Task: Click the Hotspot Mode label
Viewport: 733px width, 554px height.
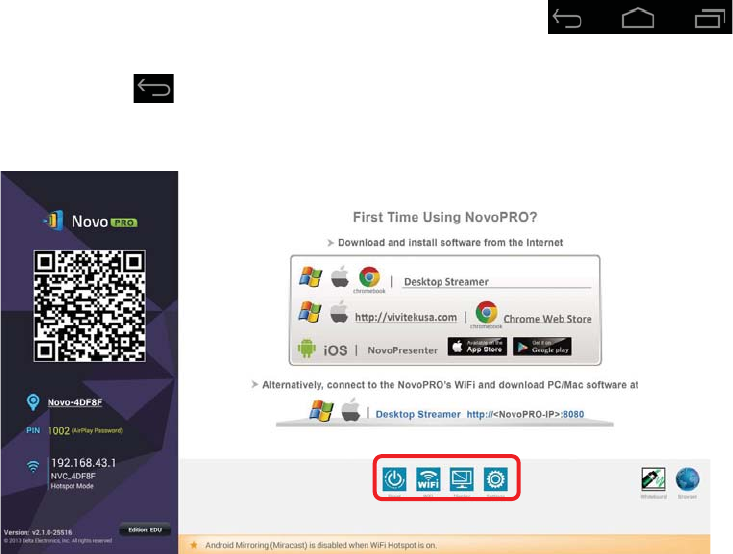Action: [x=72, y=486]
